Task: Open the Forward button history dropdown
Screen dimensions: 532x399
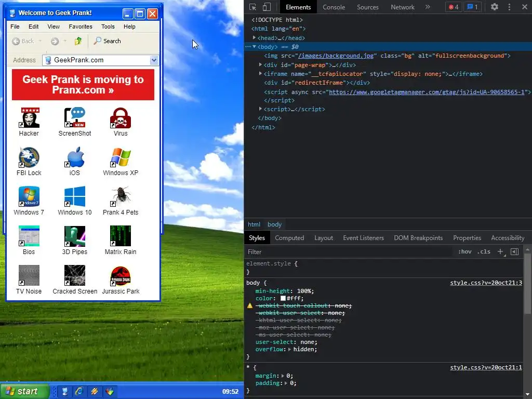Action: point(65,41)
